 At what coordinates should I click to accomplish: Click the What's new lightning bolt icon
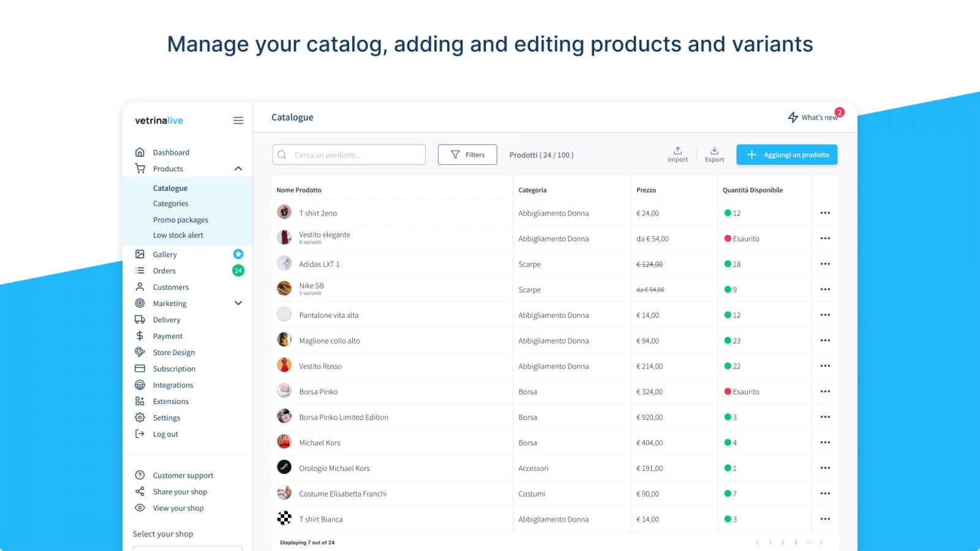click(792, 117)
